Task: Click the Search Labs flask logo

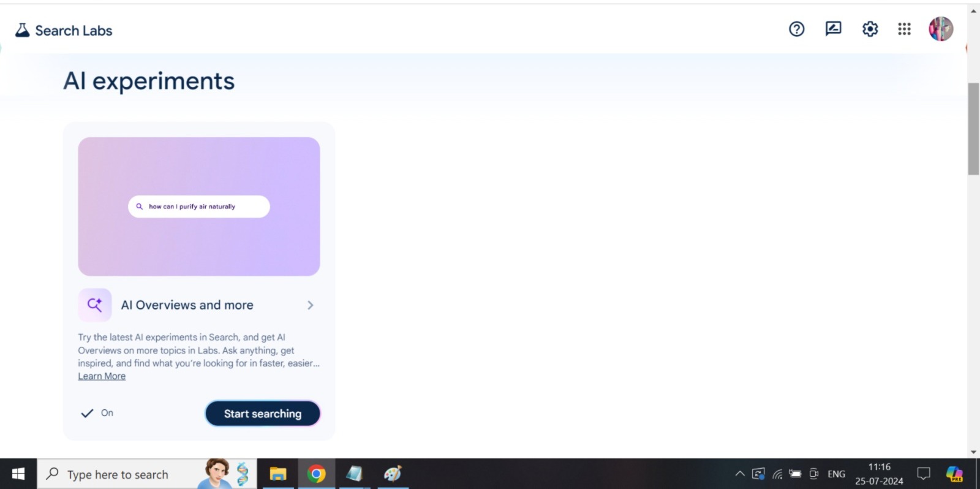Action: tap(22, 30)
